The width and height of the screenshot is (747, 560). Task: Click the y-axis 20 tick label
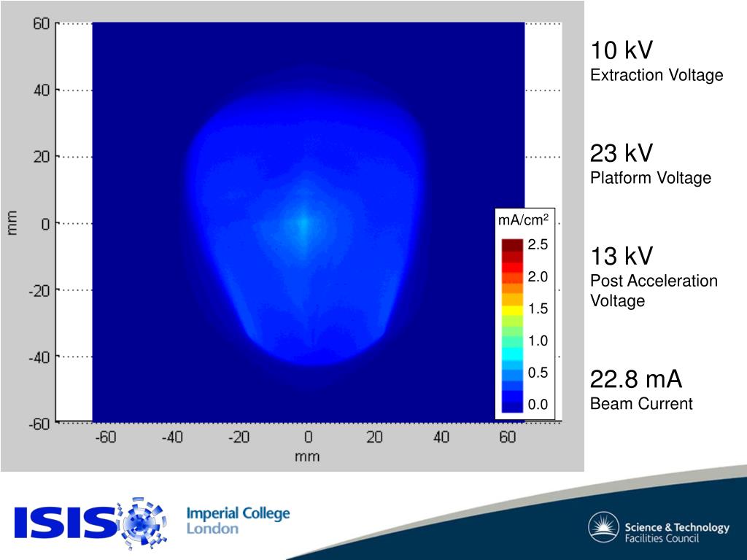point(42,157)
